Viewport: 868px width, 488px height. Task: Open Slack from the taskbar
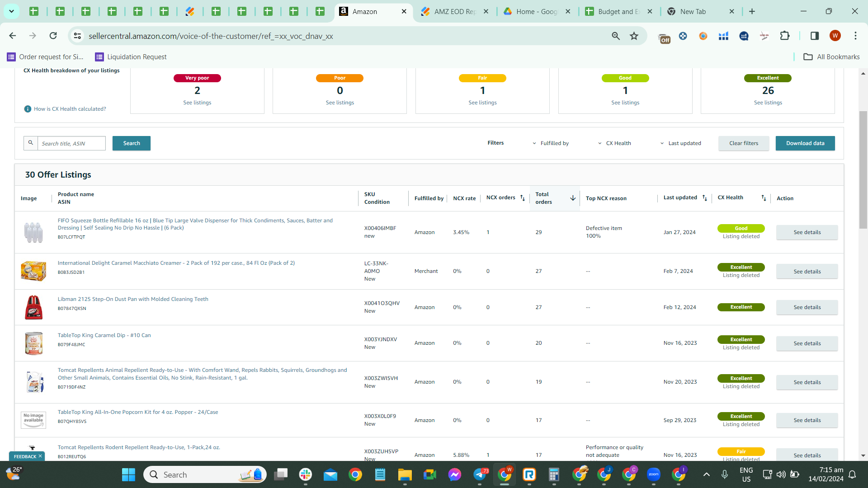(306, 474)
